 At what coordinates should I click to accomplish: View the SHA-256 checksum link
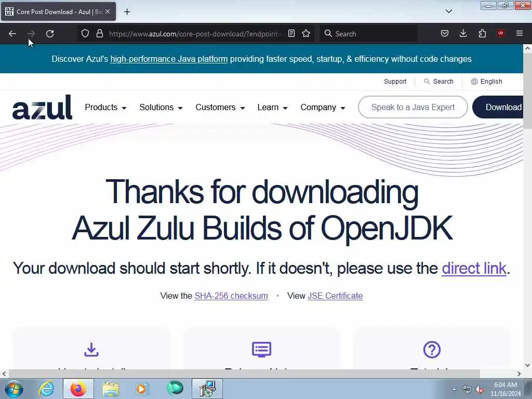click(231, 296)
